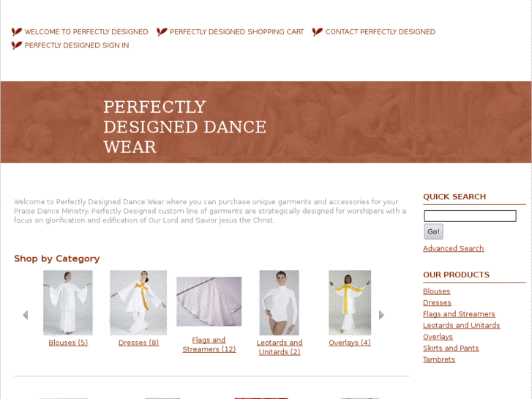Open Welcome to Perfectly Designed menu item
Viewport: 532px width, 399px height.
86,31
